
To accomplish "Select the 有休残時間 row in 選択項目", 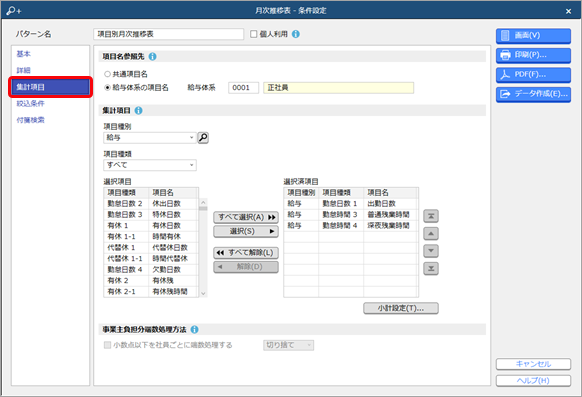I will tap(151, 292).
